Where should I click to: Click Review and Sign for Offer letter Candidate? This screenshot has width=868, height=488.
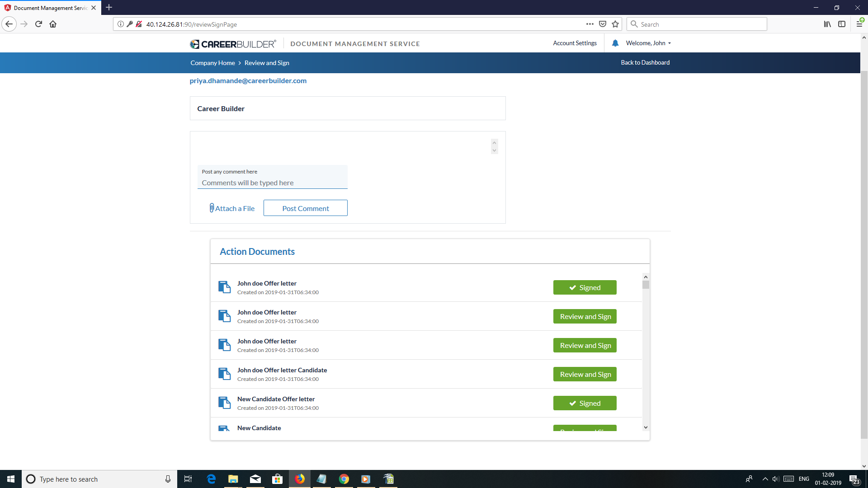click(585, 374)
